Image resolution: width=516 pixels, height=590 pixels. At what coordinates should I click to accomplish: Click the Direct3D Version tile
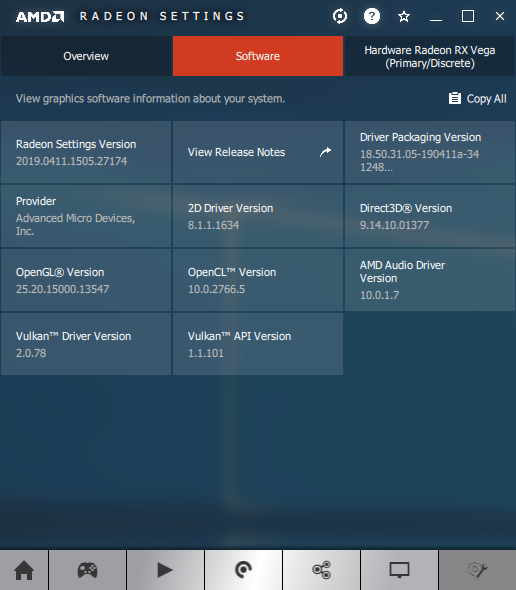coord(430,216)
